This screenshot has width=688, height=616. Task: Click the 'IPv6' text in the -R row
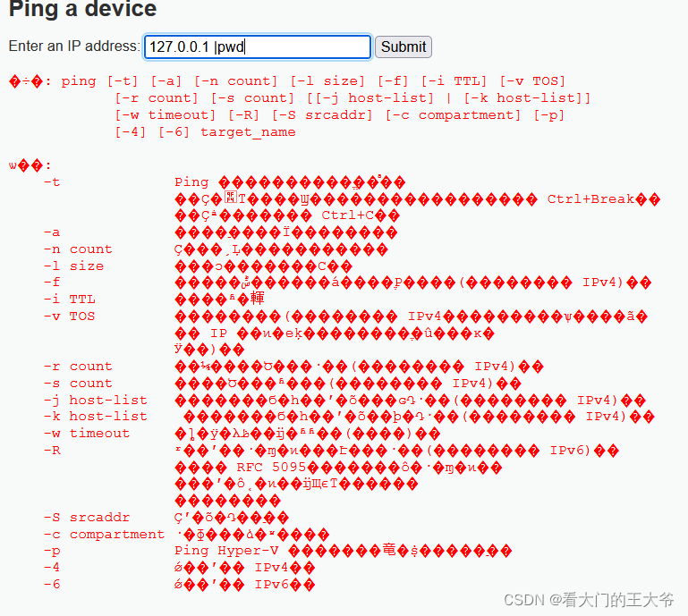tap(570, 451)
